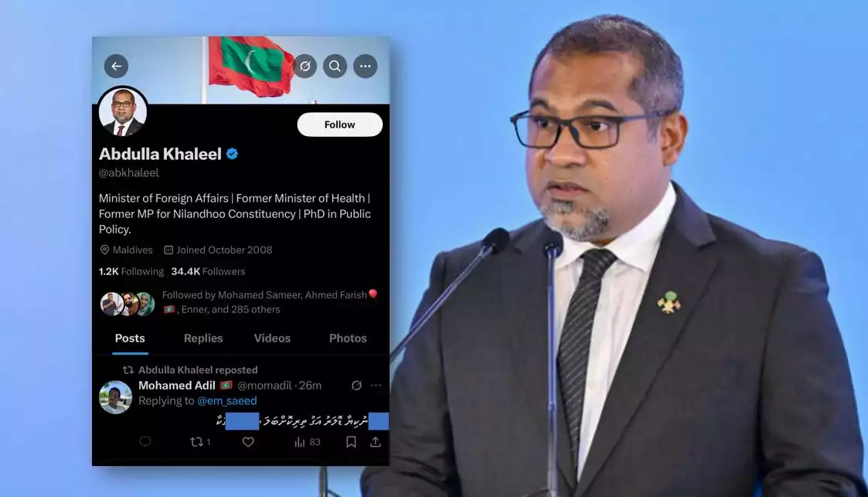Click Abdulla Khaleel's profile picture

point(123,112)
